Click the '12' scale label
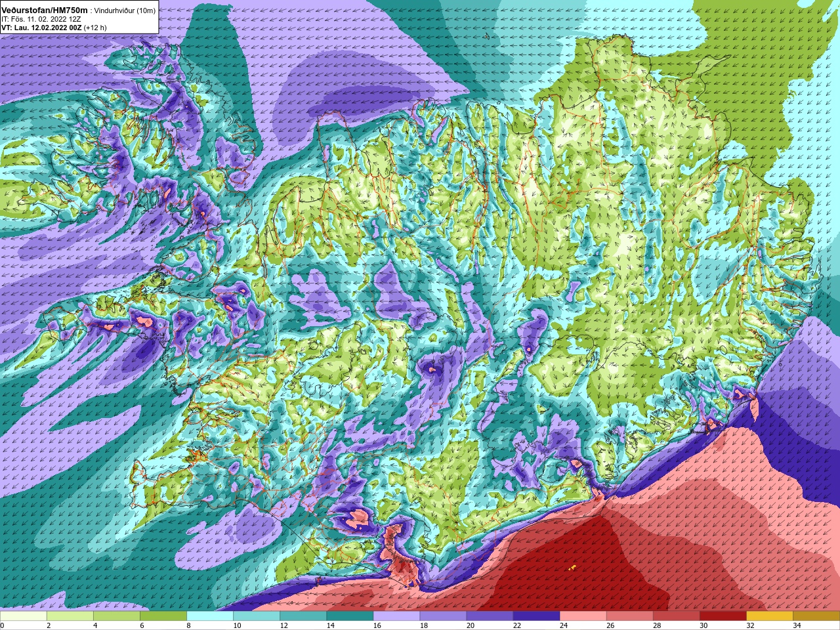Image resolution: width=840 pixels, height=630 pixels. [283, 625]
